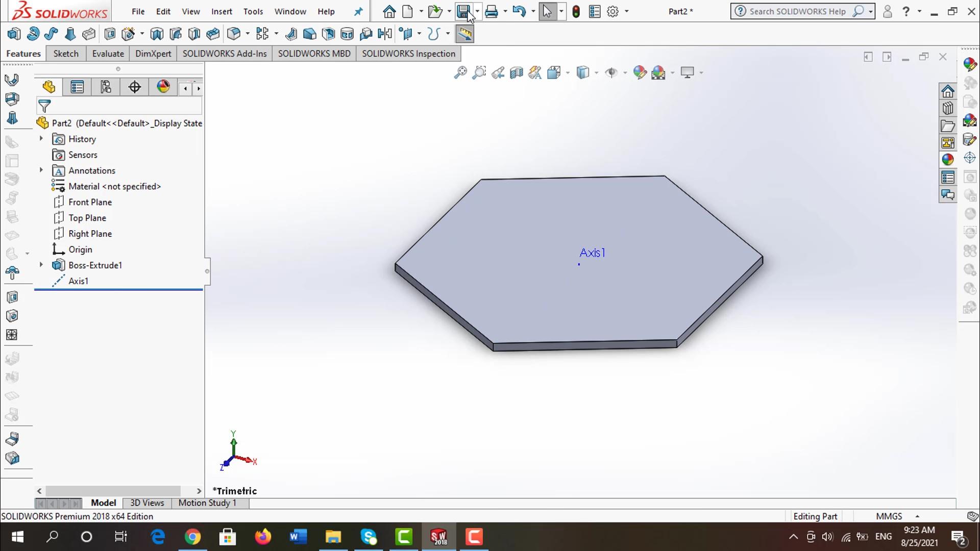
Task: Click the Search SOLIDWORKS Help field
Action: coord(797,11)
